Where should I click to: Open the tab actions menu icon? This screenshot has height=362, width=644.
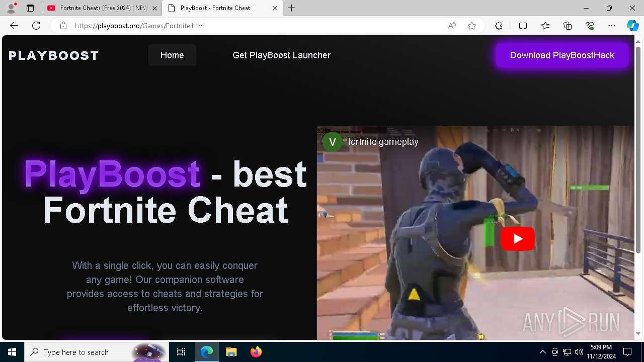point(30,8)
